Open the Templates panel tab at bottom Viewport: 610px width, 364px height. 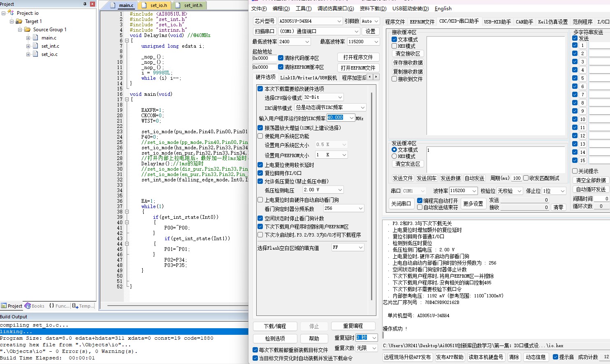(83, 306)
